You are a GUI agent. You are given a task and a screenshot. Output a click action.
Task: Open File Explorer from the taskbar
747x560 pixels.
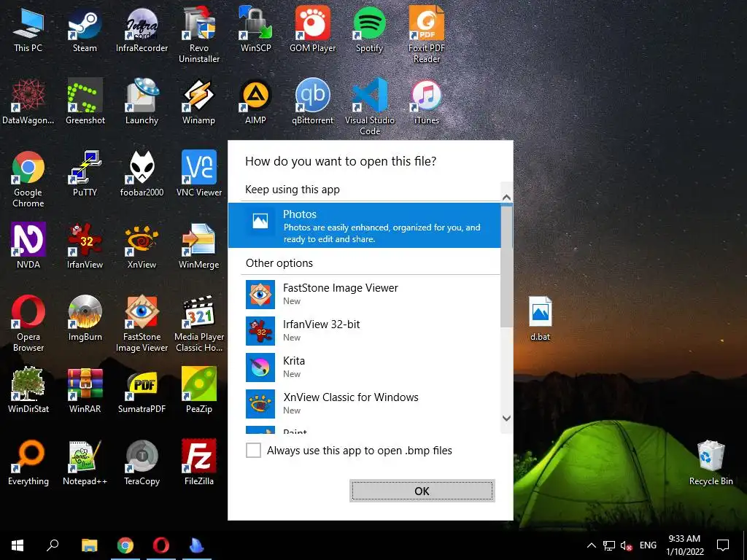click(x=89, y=545)
